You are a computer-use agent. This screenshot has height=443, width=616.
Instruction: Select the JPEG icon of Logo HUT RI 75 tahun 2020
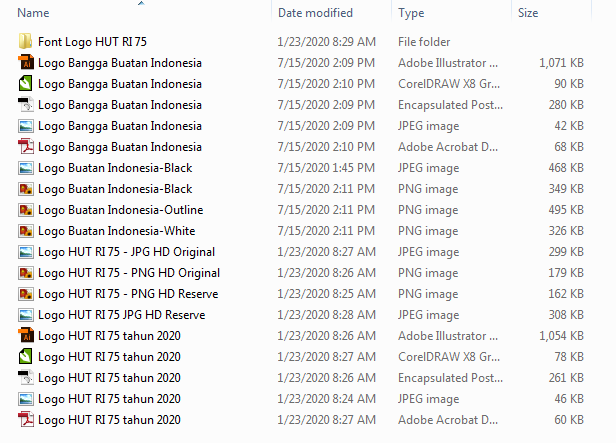[x=26, y=399]
